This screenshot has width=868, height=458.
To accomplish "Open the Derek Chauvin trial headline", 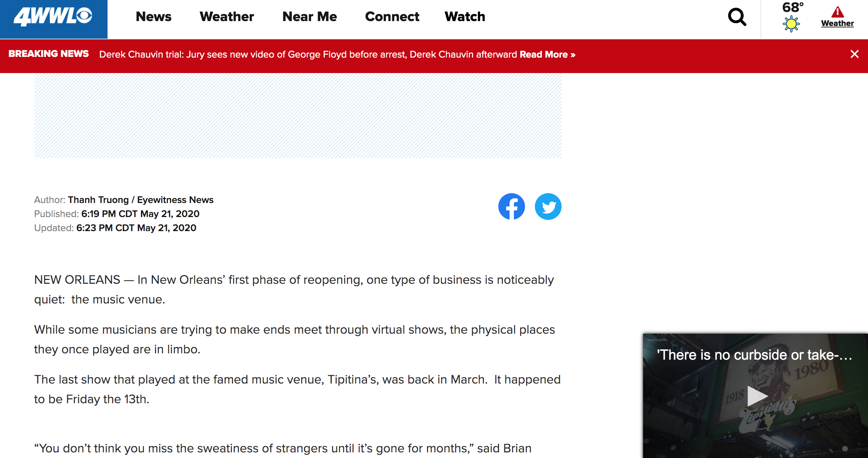I will 308,54.
